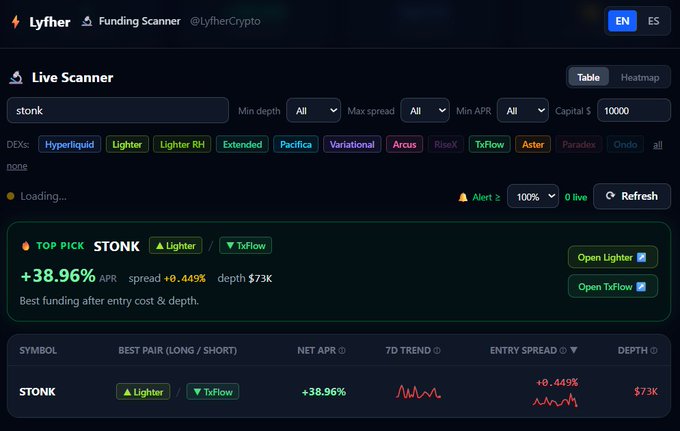Enable the Ondo DEX filter
This screenshot has height=431, width=680.
click(625, 144)
